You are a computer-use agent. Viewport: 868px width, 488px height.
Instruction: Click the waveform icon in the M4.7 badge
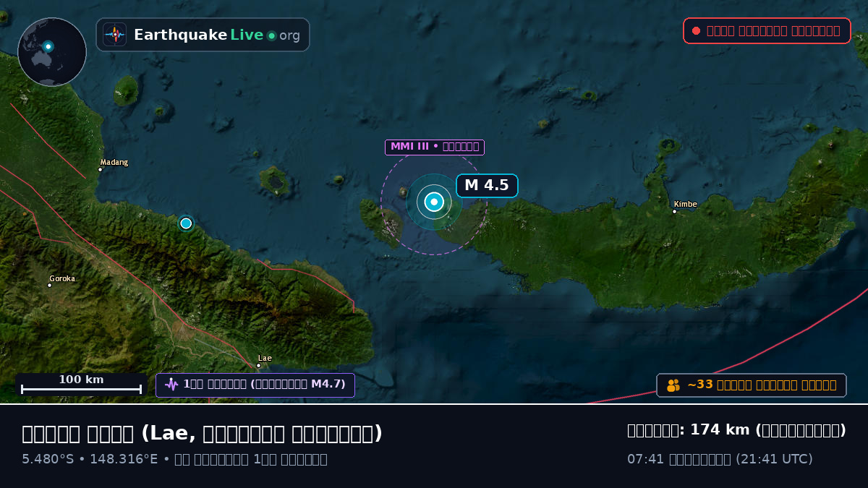coord(171,385)
